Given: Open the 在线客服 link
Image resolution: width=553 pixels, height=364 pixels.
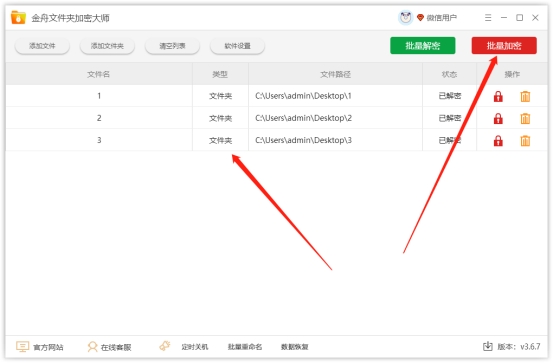Looking at the screenshot, I should [116, 347].
